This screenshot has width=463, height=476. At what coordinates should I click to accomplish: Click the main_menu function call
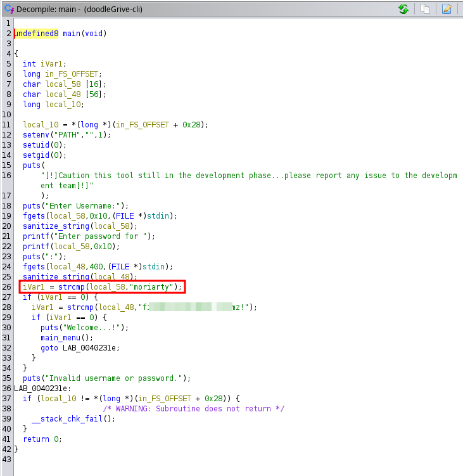60,338
